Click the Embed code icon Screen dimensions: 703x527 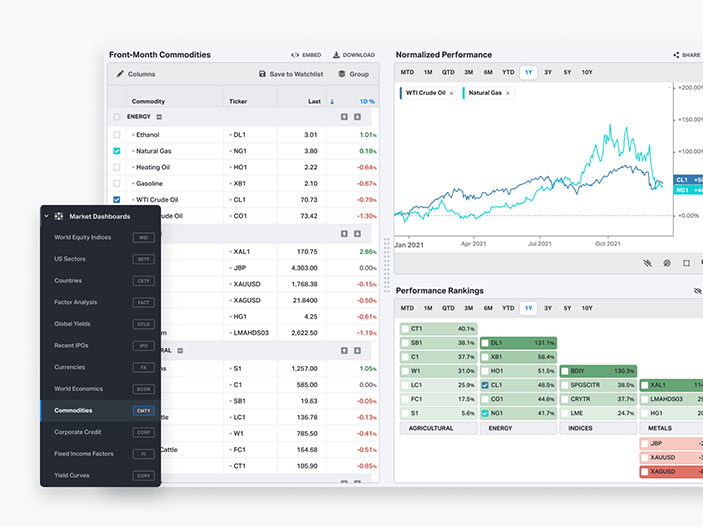295,55
